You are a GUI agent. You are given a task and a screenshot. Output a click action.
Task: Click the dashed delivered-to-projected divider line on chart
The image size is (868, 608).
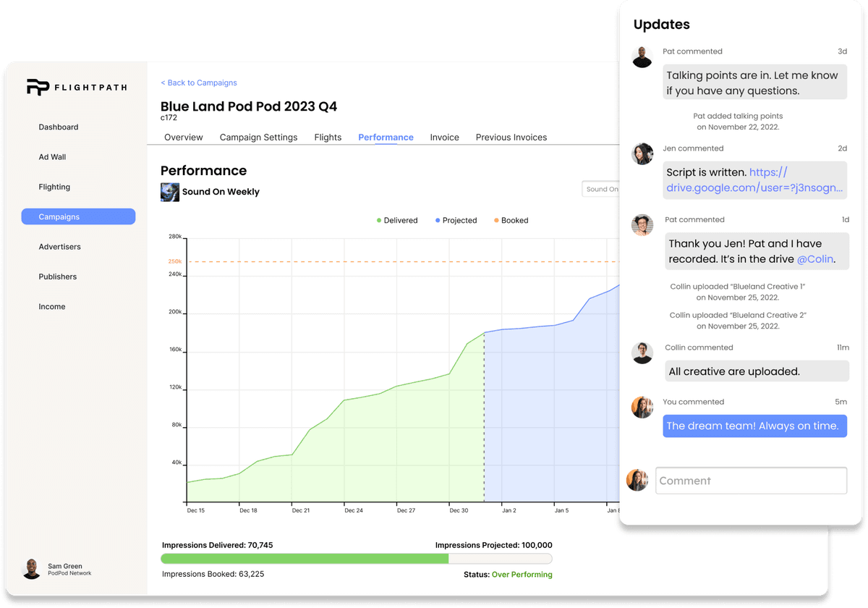click(x=484, y=417)
